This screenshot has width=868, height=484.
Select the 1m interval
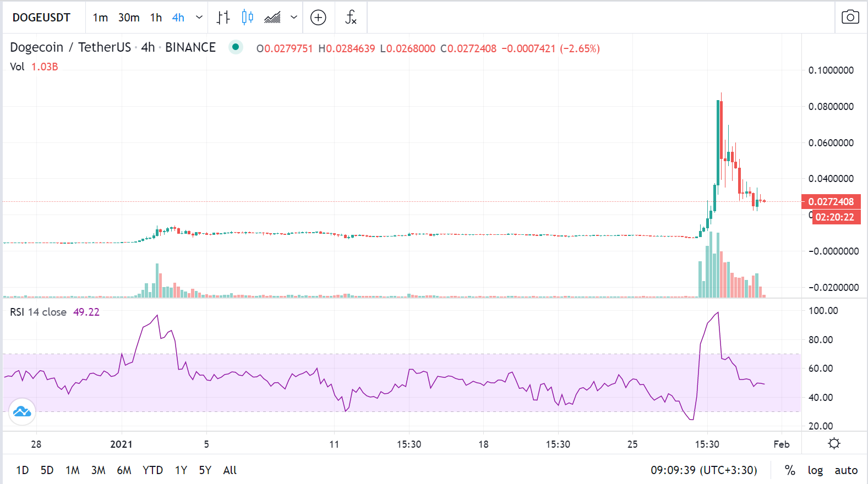pyautogui.click(x=100, y=18)
